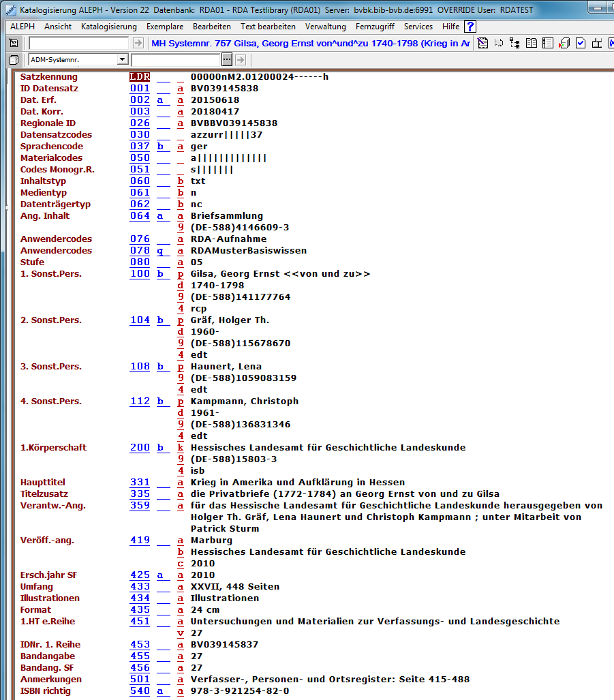
Task: Click the edit record notepad icon in toolbar
Action: pos(482,44)
